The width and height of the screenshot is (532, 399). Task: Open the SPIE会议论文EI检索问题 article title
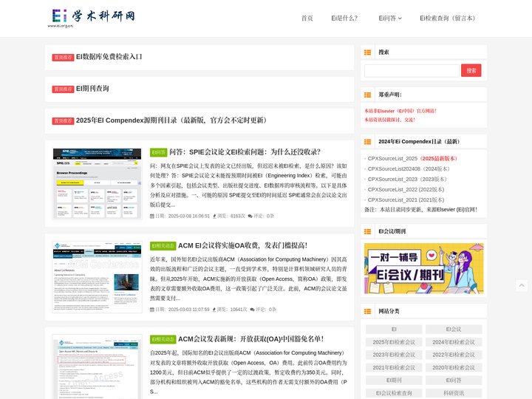coord(245,152)
